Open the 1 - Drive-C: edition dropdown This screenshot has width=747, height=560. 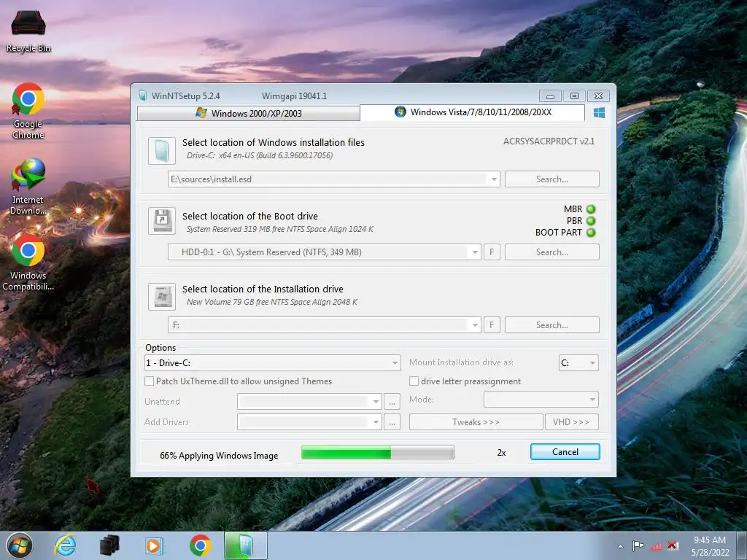point(273,363)
